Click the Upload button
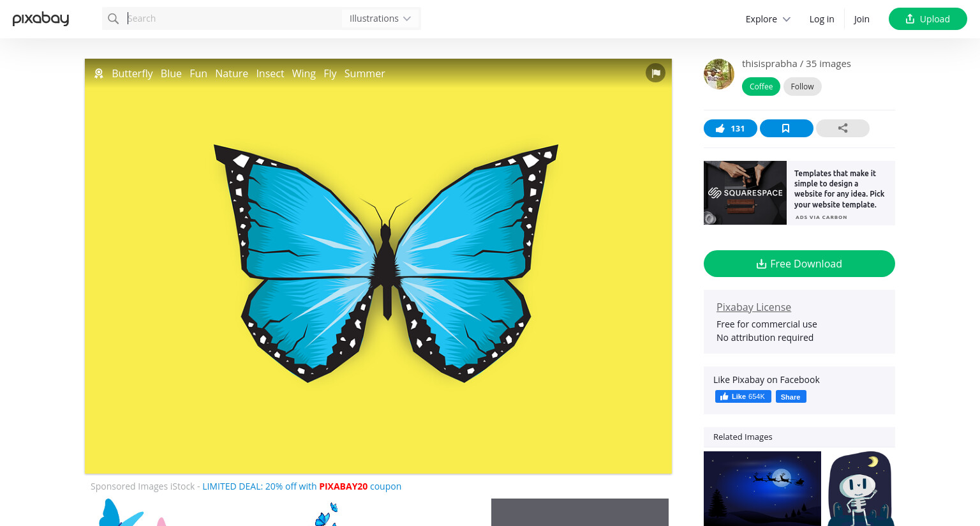The height and width of the screenshot is (526, 980). (928, 19)
